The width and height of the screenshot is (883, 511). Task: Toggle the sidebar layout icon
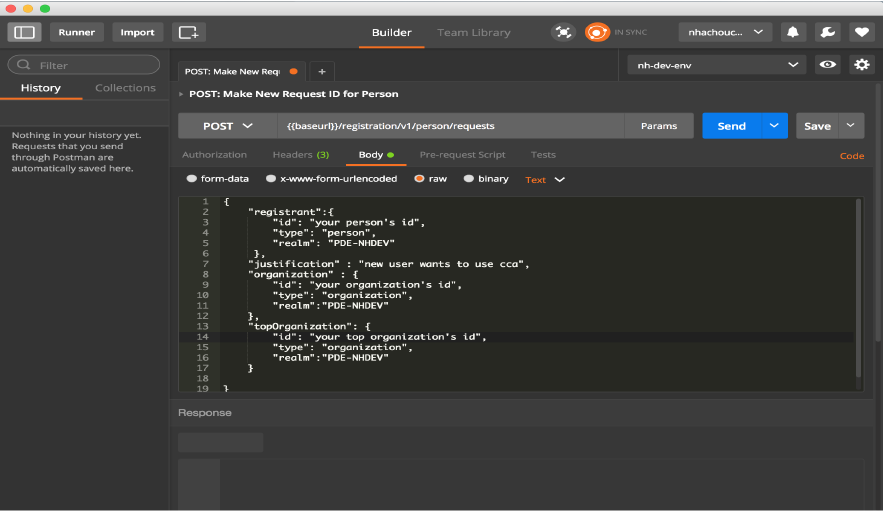pyautogui.click(x=24, y=32)
